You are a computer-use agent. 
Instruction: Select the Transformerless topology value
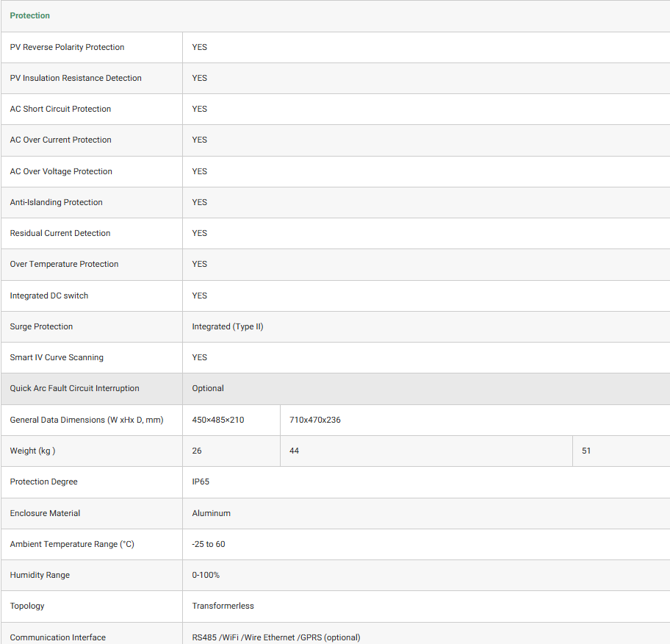click(x=223, y=606)
